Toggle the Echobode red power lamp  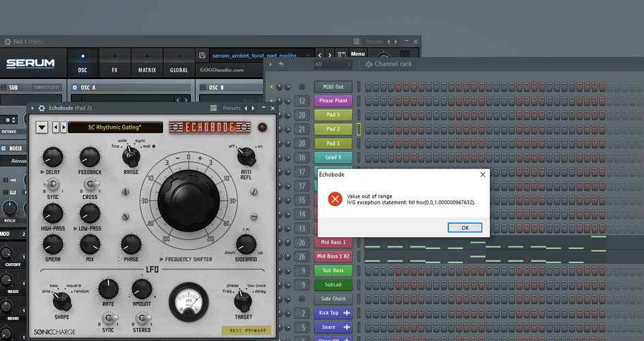pos(262,128)
